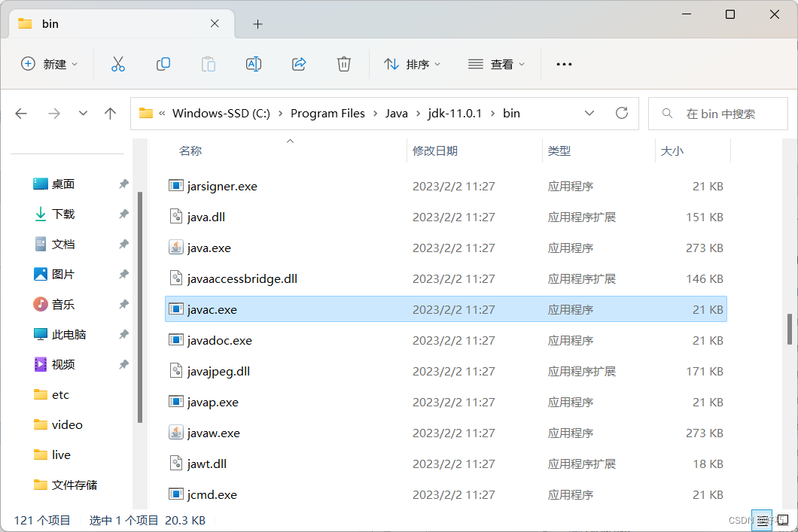
Task: Sort by 修改日期 column header
Action: coord(434,150)
